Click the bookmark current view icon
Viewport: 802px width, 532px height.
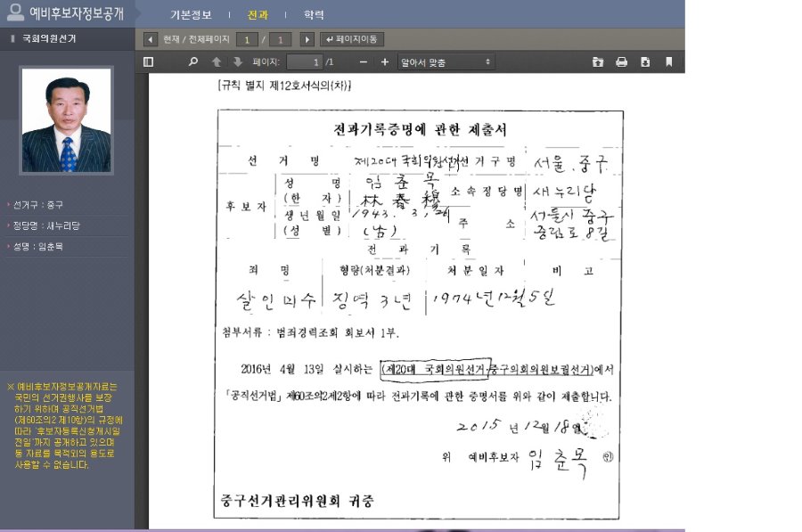[667, 62]
